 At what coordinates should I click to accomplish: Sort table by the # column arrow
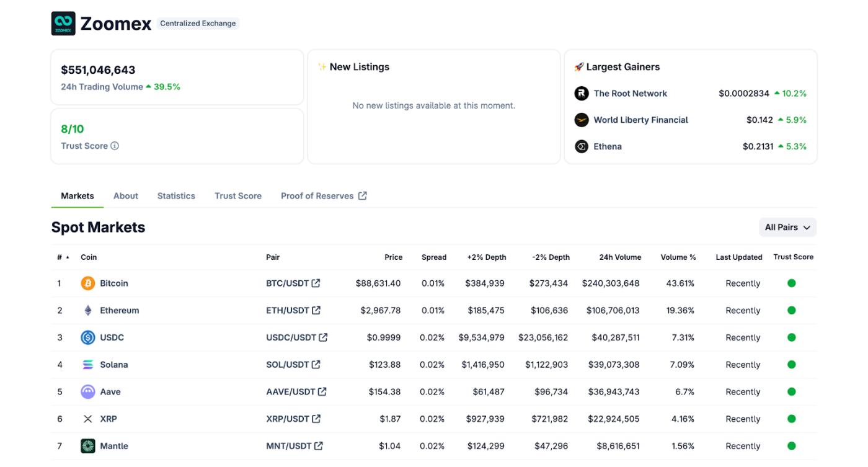pos(67,257)
